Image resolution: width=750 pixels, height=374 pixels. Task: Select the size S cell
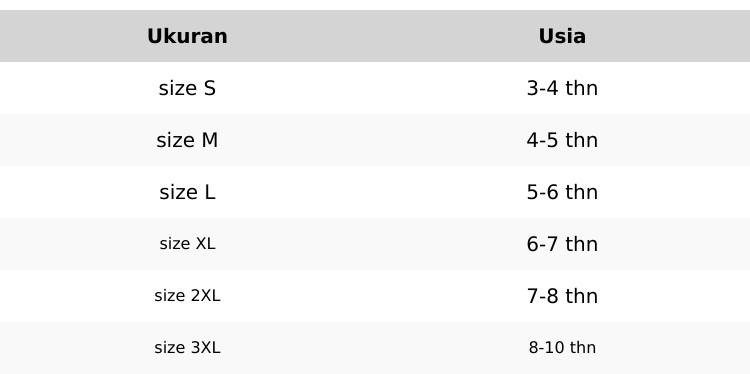[187, 88]
